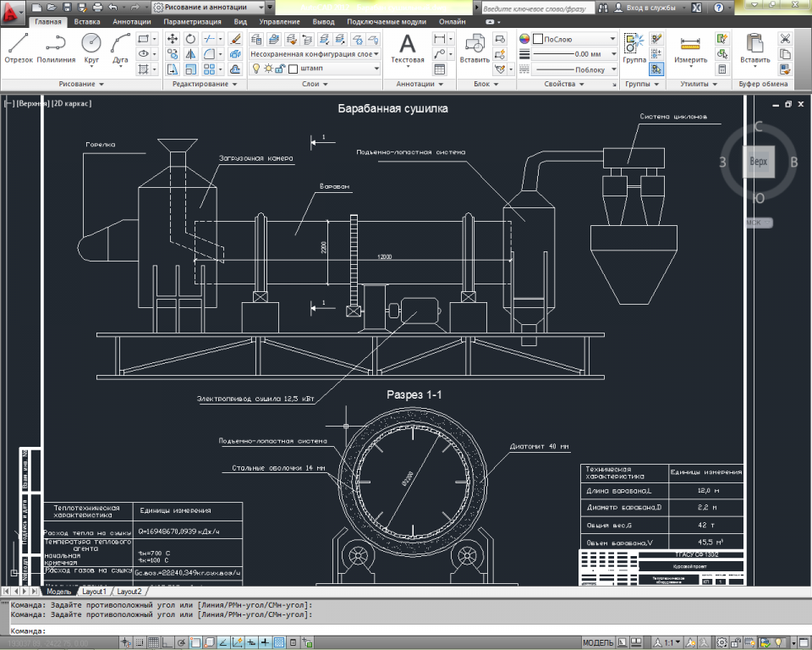Cut selection to clipboard
The image size is (812, 650).
pyautogui.click(x=785, y=39)
